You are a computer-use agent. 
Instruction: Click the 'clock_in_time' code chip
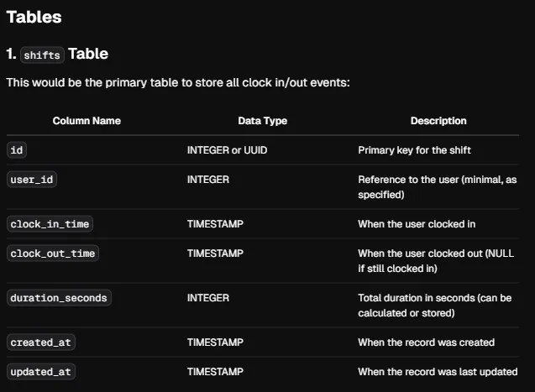point(50,224)
